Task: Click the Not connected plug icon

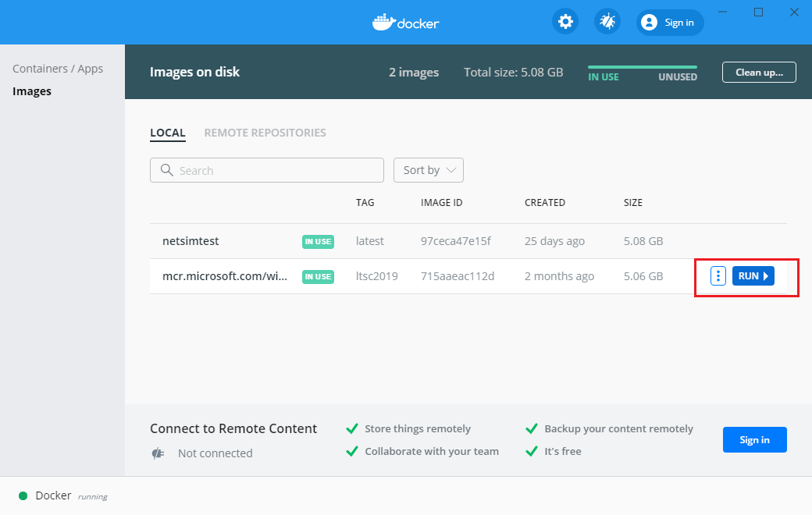Action: tap(158, 453)
